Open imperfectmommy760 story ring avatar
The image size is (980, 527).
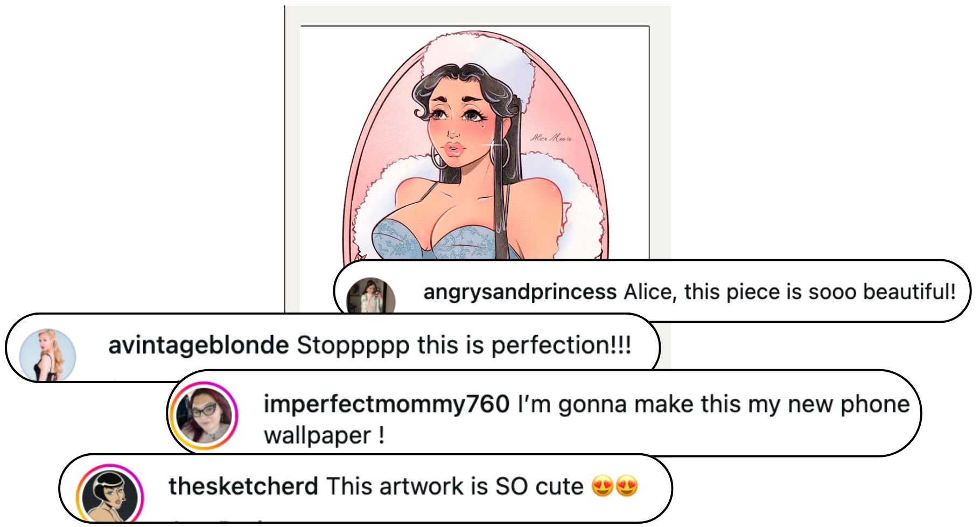[204, 415]
